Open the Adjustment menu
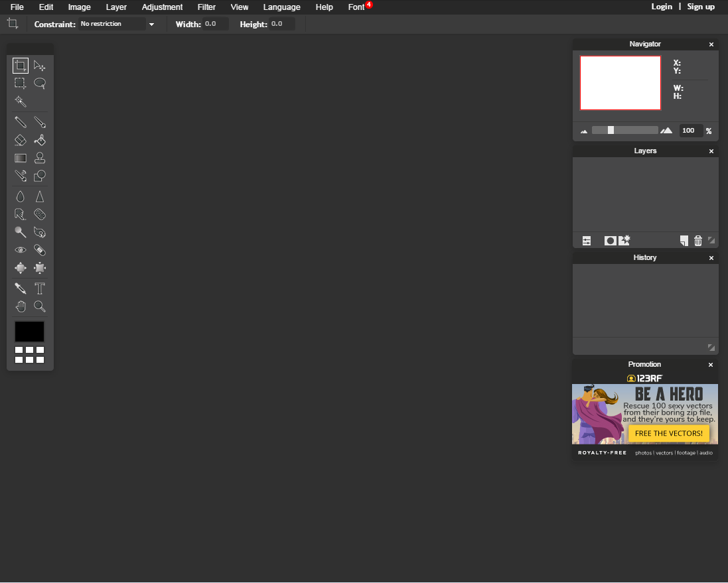 coord(162,7)
